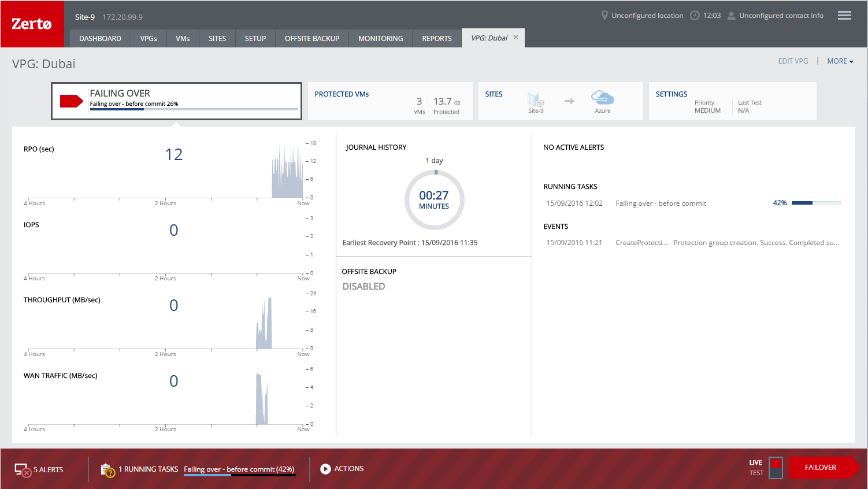This screenshot has width=868, height=489.
Task: Click the running task dated 15/09/2016 12:02
Action: pos(693,203)
